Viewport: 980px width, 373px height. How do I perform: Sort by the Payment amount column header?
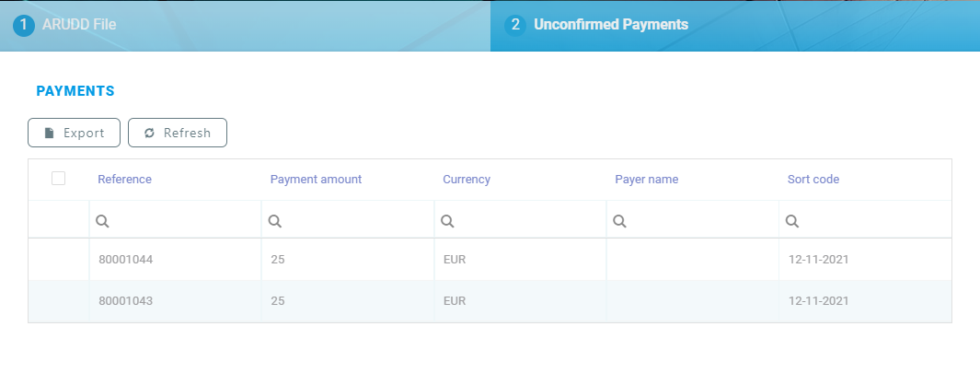[x=316, y=180]
